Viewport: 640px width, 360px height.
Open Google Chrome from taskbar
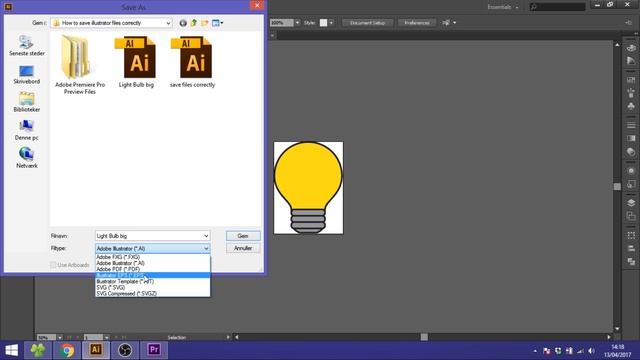pos(67,350)
